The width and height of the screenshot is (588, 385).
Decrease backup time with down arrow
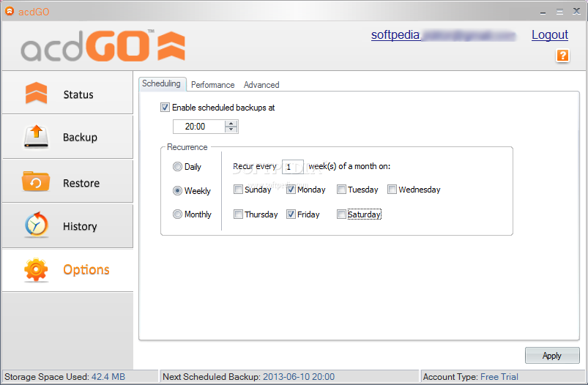pyautogui.click(x=231, y=130)
